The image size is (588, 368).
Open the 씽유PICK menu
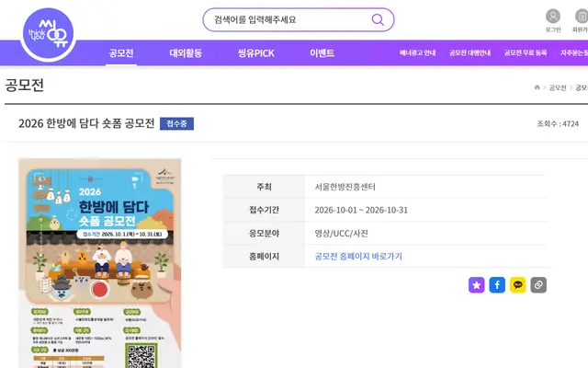click(255, 53)
